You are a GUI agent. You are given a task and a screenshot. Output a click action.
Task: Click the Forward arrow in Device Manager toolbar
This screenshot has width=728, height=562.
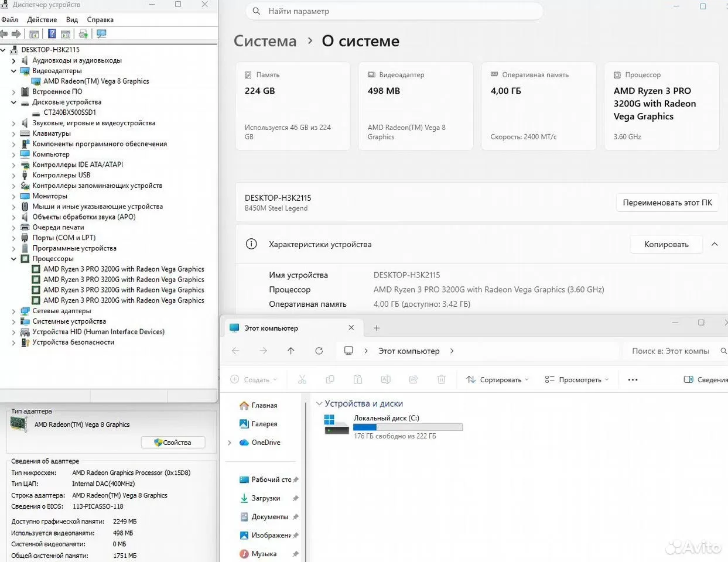tap(16, 34)
